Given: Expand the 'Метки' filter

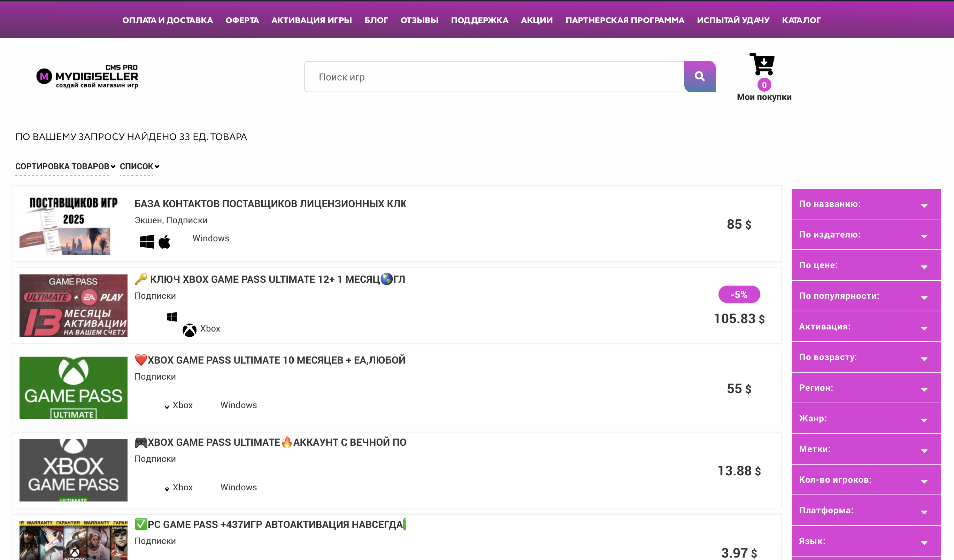Looking at the screenshot, I should 866,449.
